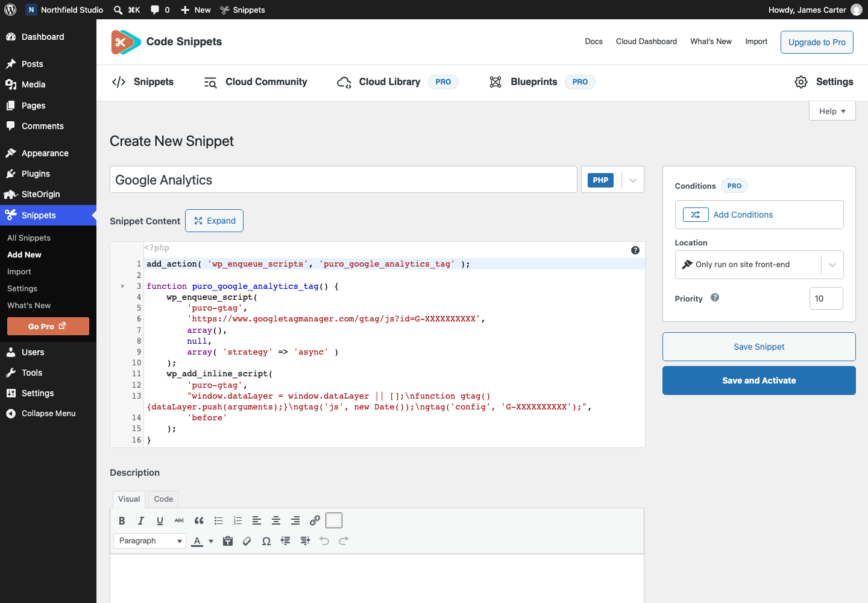Show the Priority help tooltip icon
Viewport: 868px width, 603px height.
tap(715, 297)
